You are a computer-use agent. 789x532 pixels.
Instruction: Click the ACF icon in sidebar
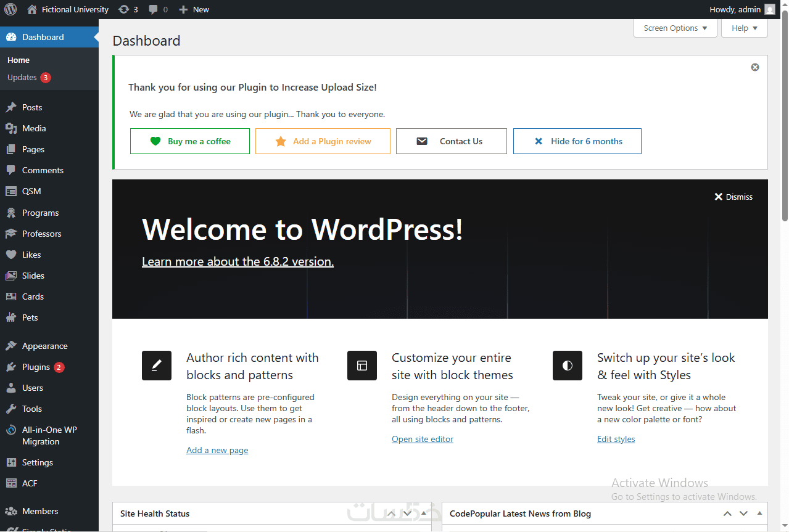(10, 483)
